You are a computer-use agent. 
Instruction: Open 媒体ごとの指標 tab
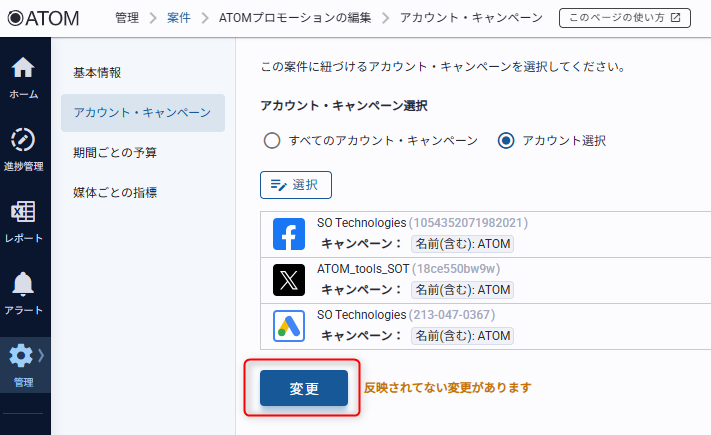coord(115,192)
